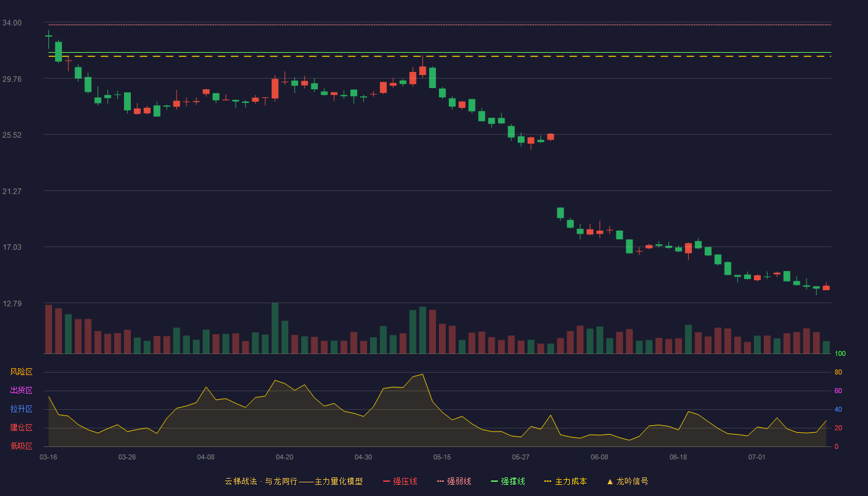
Task: Click the yellow dashed icon beside 主力成本
Action: pos(547,481)
